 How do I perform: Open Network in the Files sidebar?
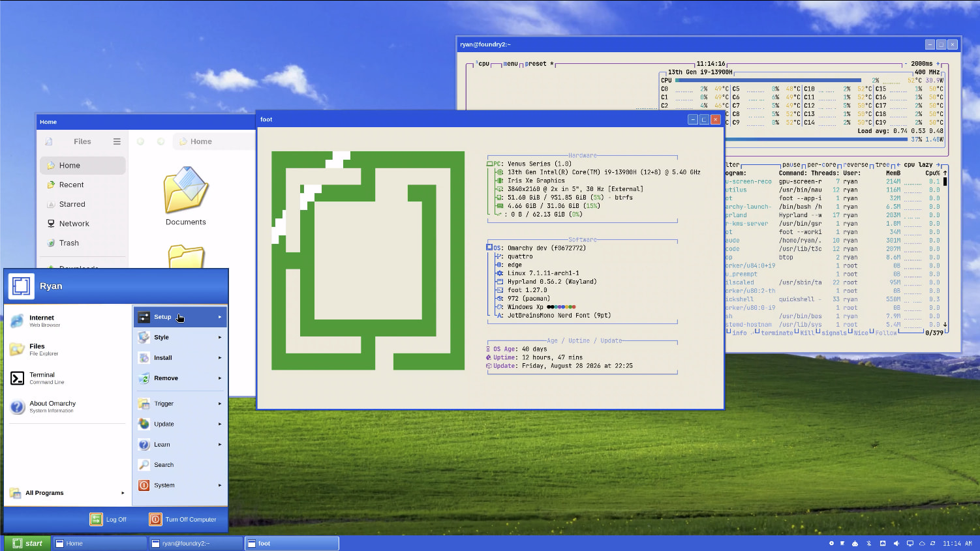[x=83, y=224]
